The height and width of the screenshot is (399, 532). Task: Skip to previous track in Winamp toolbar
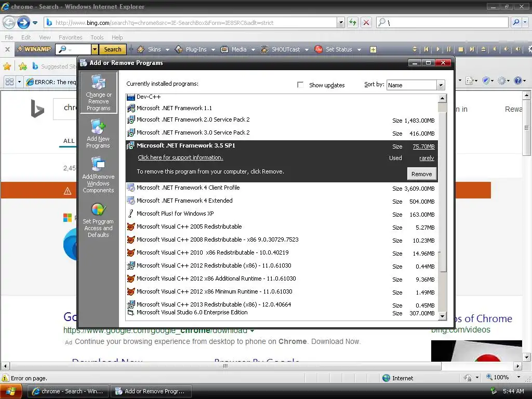[x=426, y=49]
